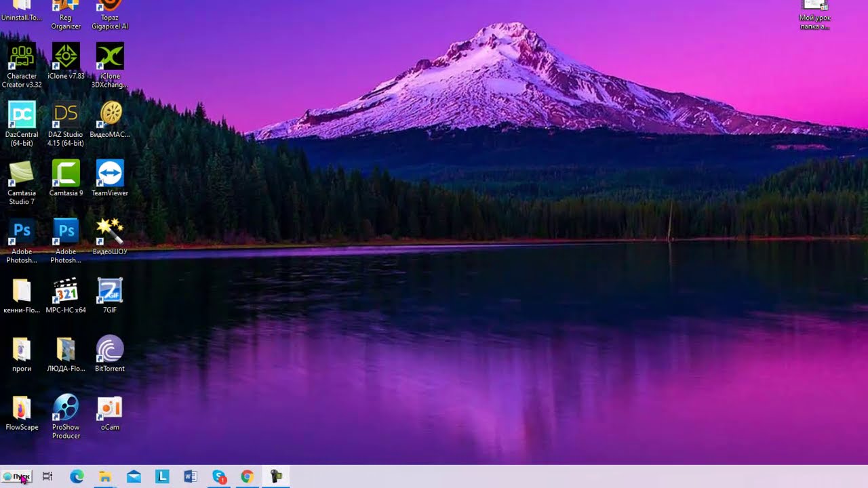Open Skype from the taskbar

coord(218,476)
